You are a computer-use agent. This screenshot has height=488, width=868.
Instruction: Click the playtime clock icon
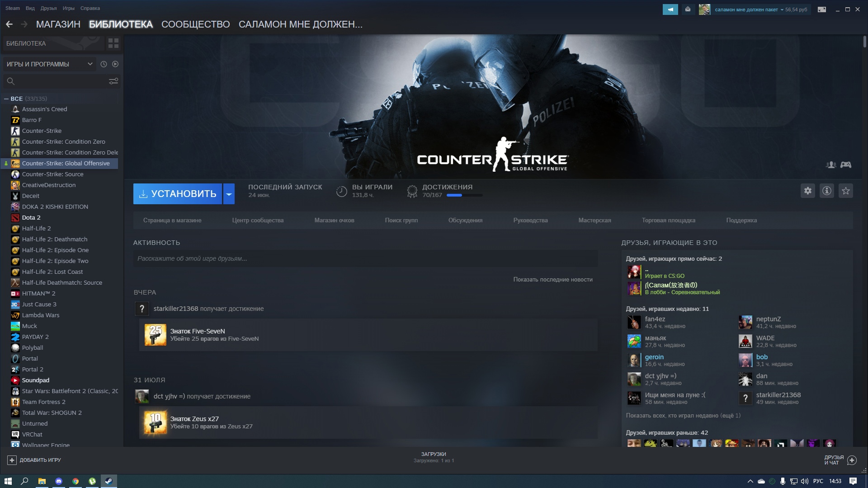pos(342,192)
